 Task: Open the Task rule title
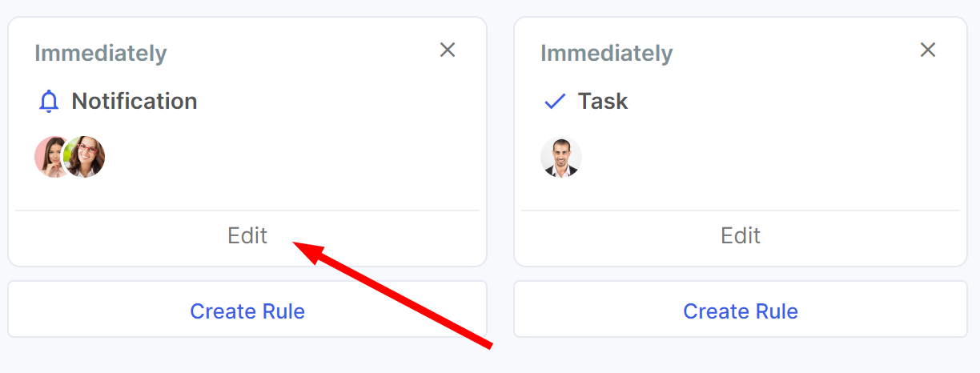pyautogui.click(x=603, y=102)
